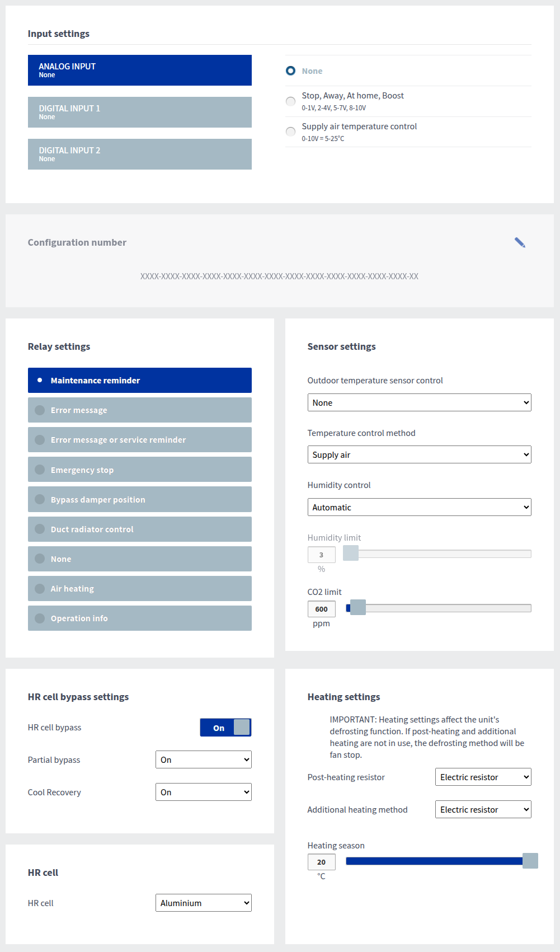Open the Humidity control dropdown
This screenshot has height=952, width=560.
pyautogui.click(x=419, y=507)
